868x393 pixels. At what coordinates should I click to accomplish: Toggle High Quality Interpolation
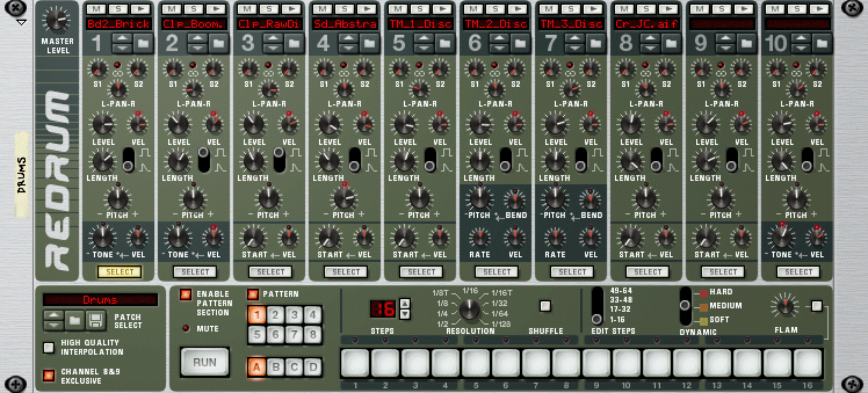click(x=49, y=347)
